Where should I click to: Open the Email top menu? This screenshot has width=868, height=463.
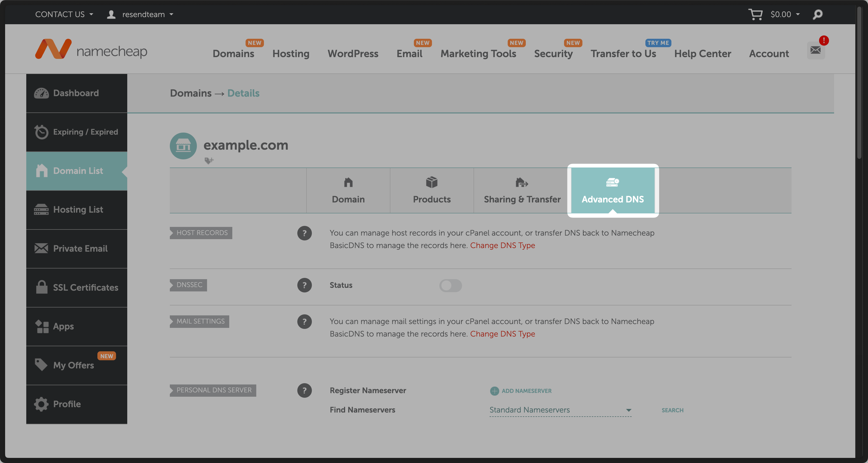click(x=410, y=54)
